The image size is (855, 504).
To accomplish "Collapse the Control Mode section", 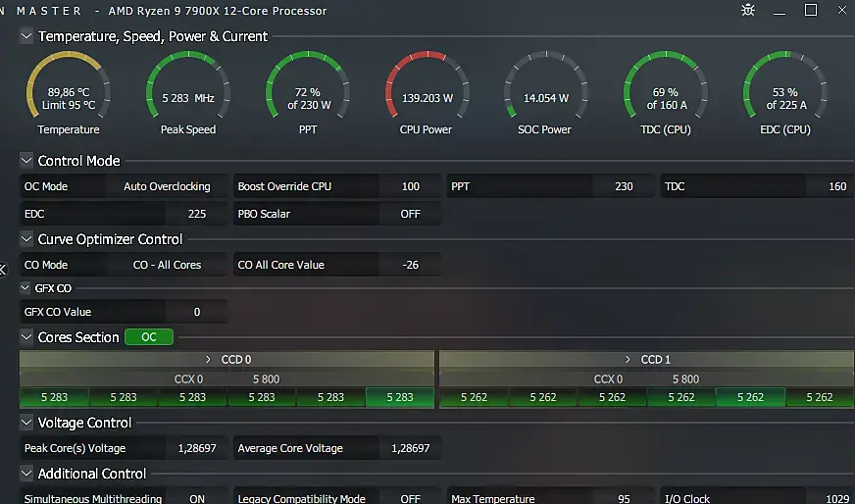I will click(26, 161).
